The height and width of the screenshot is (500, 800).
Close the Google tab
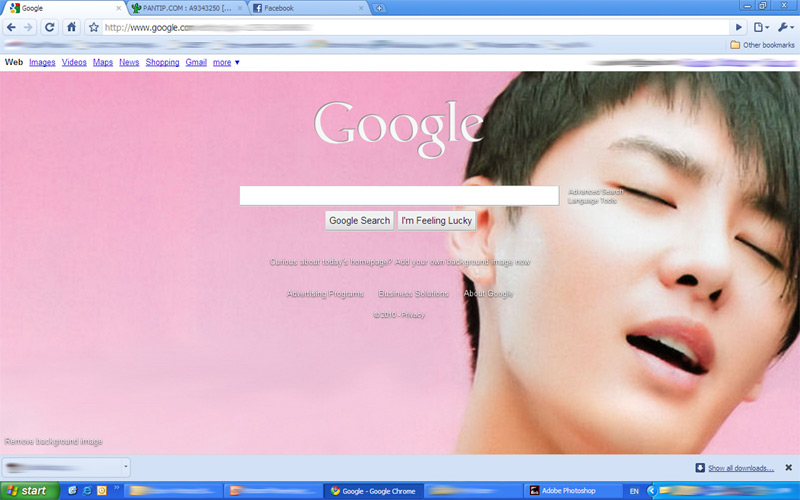pos(118,8)
